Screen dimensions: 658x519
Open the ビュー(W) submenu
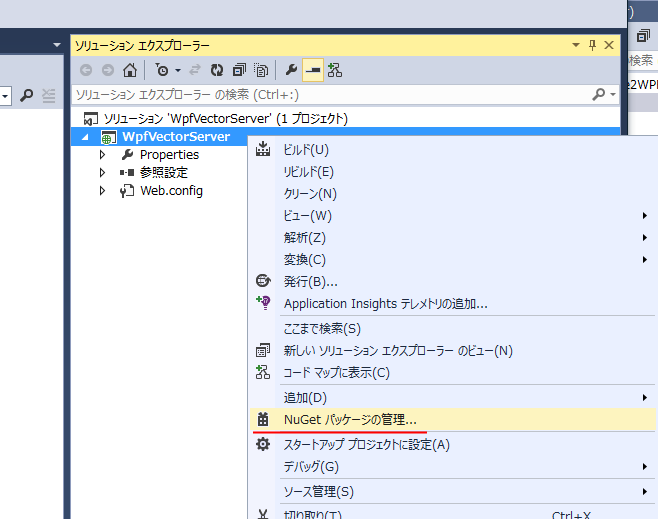pos(453,216)
